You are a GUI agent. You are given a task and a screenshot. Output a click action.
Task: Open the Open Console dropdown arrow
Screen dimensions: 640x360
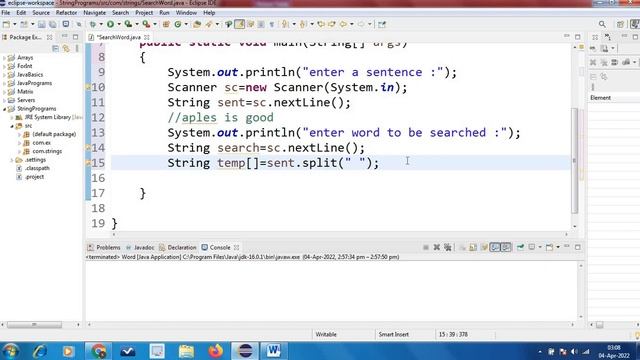[x=558, y=247]
